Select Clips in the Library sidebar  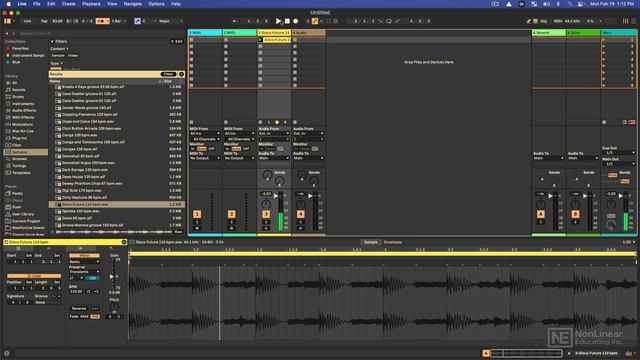17,145
